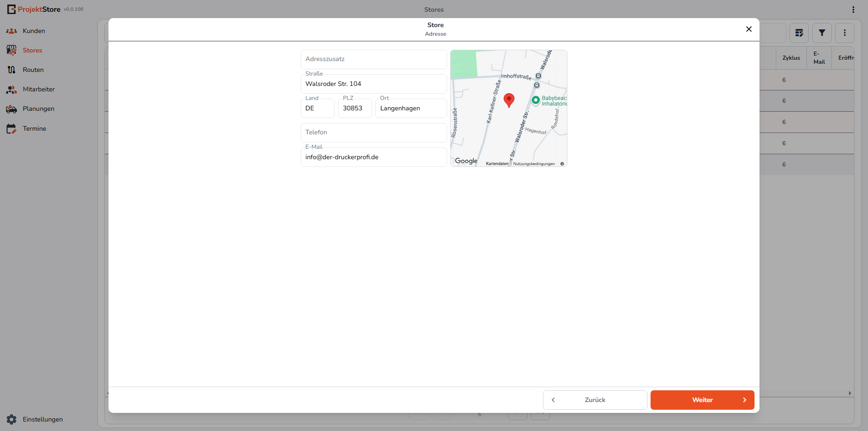Screen dimensions: 868x431
Task: Click the E-Mail column header in table
Action: (x=819, y=58)
